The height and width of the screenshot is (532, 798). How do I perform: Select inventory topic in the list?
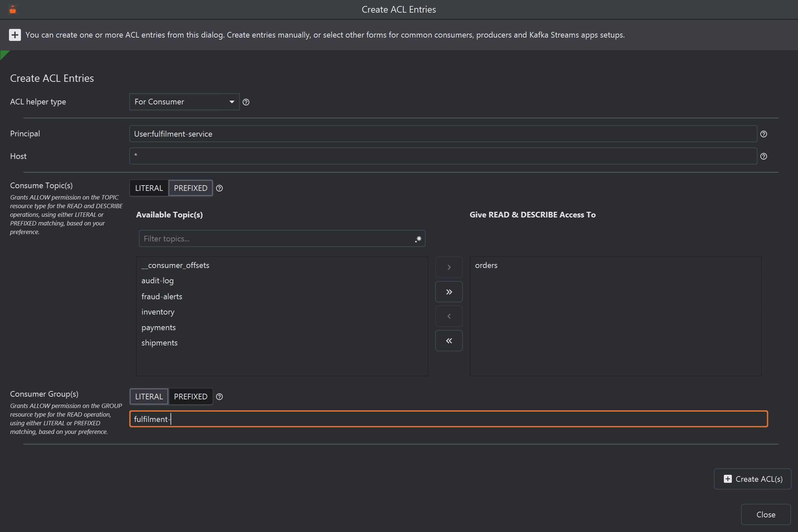[x=282, y=312]
